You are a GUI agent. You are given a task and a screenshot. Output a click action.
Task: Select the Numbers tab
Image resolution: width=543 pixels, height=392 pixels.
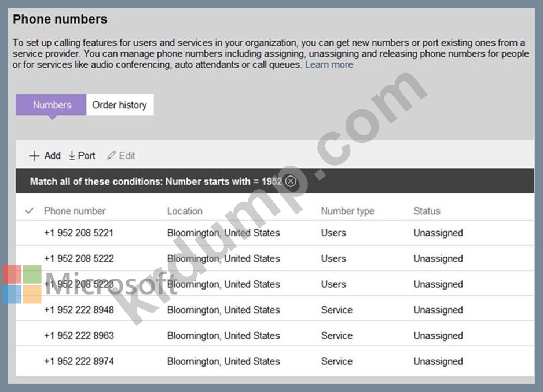pos(52,105)
